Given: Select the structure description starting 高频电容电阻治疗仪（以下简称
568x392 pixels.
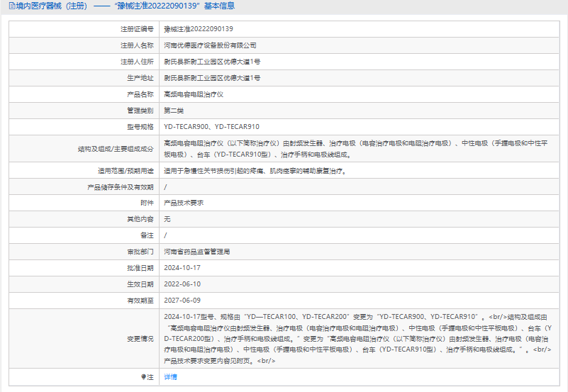Looking at the screenshot, I should [x=356, y=149].
